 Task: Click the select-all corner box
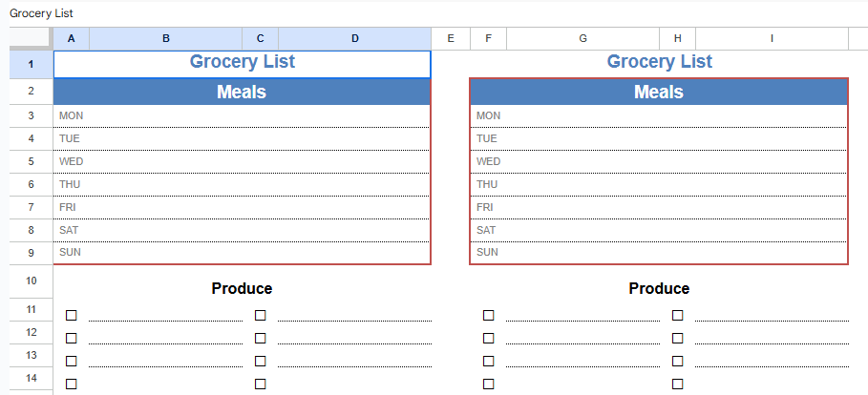[32, 38]
